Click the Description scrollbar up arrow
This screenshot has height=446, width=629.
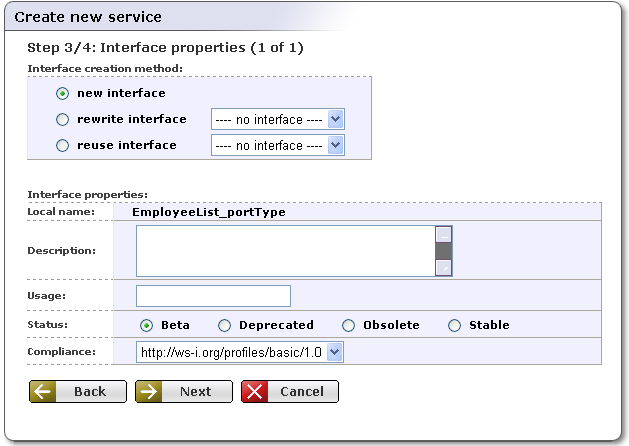pos(444,235)
